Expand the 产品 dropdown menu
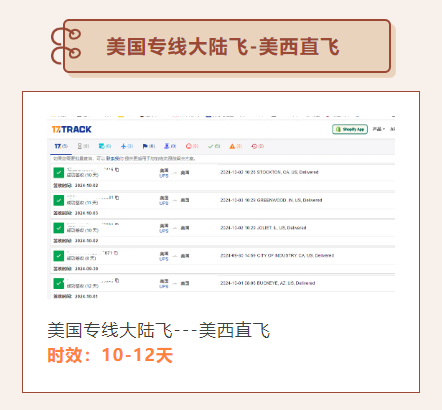 pyautogui.click(x=378, y=129)
